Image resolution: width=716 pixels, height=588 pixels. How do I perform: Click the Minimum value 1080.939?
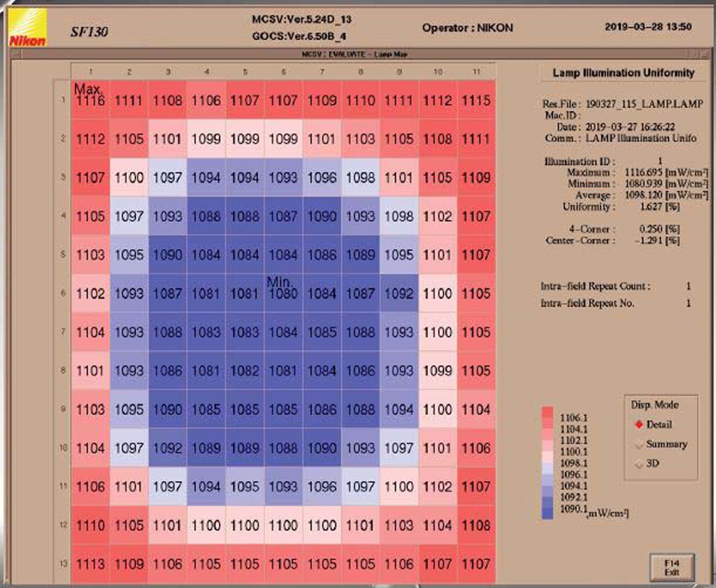coord(644,183)
